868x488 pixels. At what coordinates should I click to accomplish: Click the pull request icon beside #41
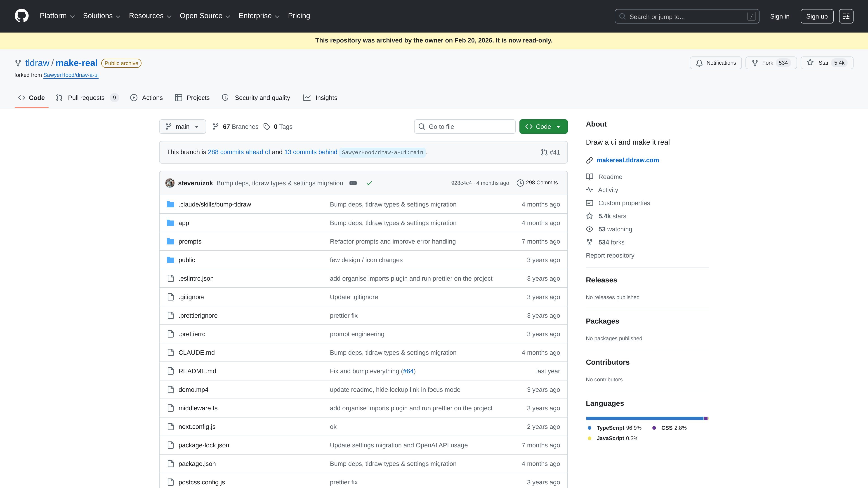coord(544,152)
